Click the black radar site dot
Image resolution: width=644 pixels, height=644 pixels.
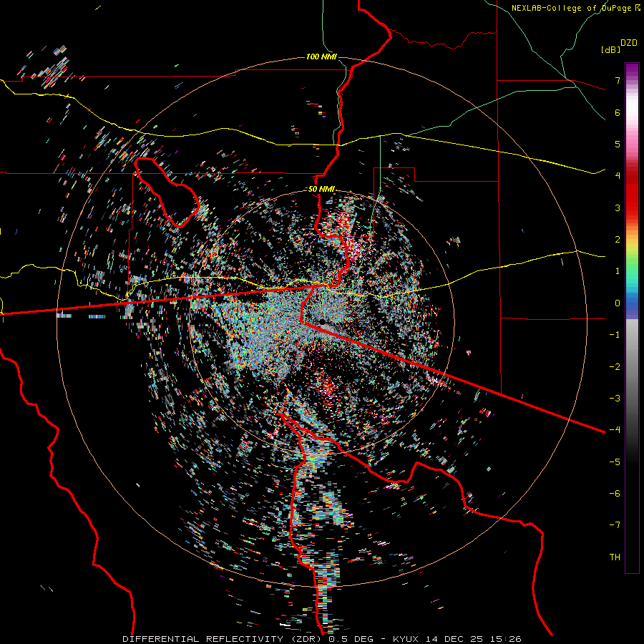click(323, 321)
